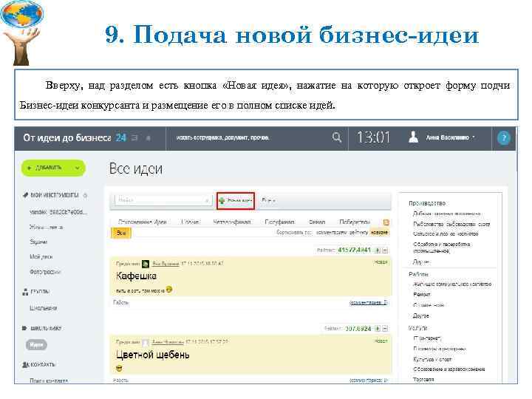Open the Отклоненные идеи tab
Image resolution: width=532 pixels, height=399 pixels.
pos(142,222)
